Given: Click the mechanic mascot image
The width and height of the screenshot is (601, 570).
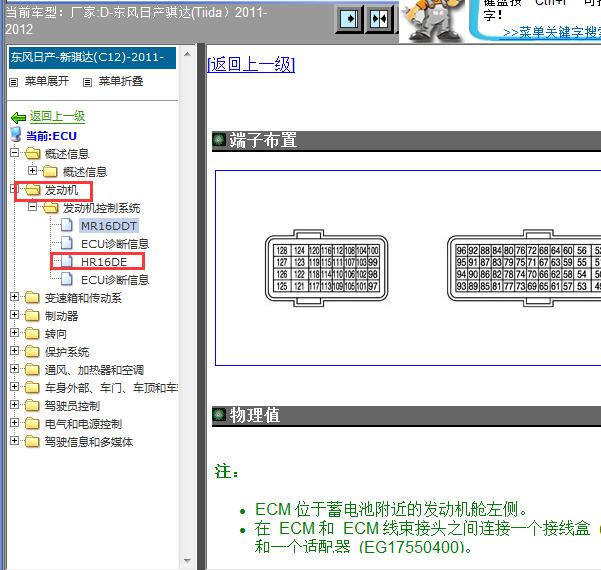Looking at the screenshot, I should 433,20.
